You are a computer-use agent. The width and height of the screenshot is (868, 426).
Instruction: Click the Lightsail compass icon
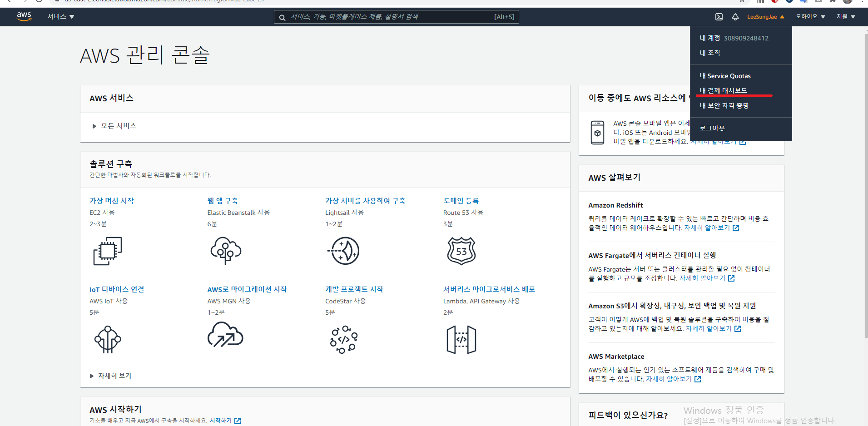click(343, 251)
